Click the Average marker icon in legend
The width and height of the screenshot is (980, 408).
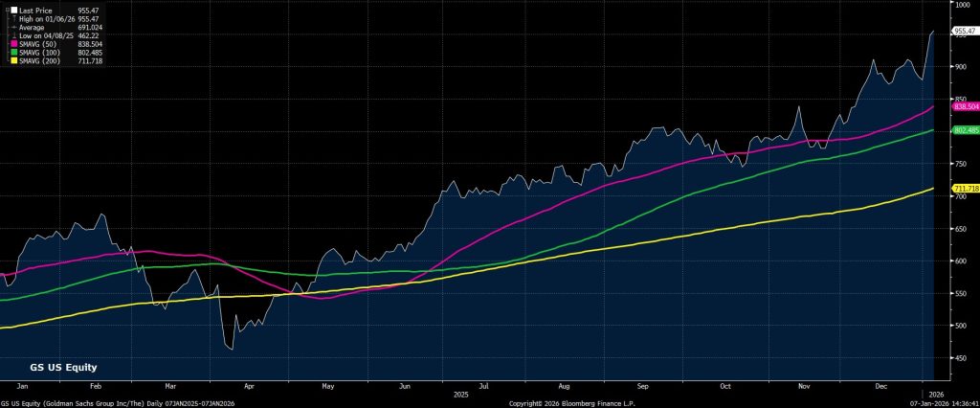coord(12,26)
